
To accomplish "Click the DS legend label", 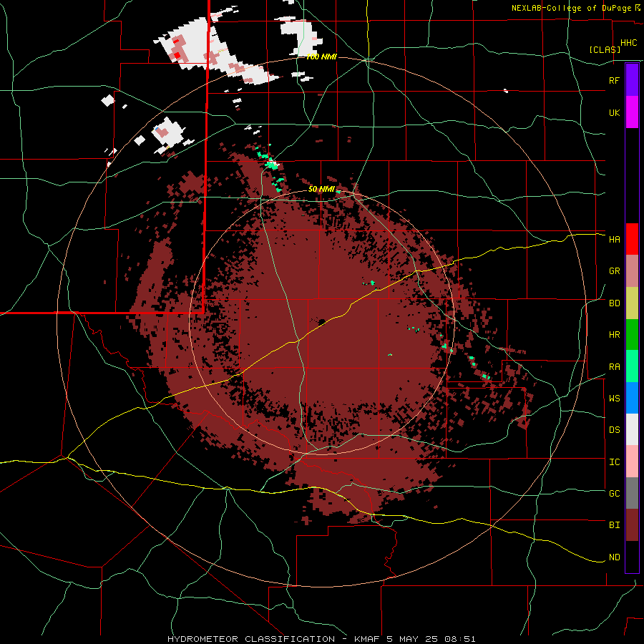I will coord(614,430).
